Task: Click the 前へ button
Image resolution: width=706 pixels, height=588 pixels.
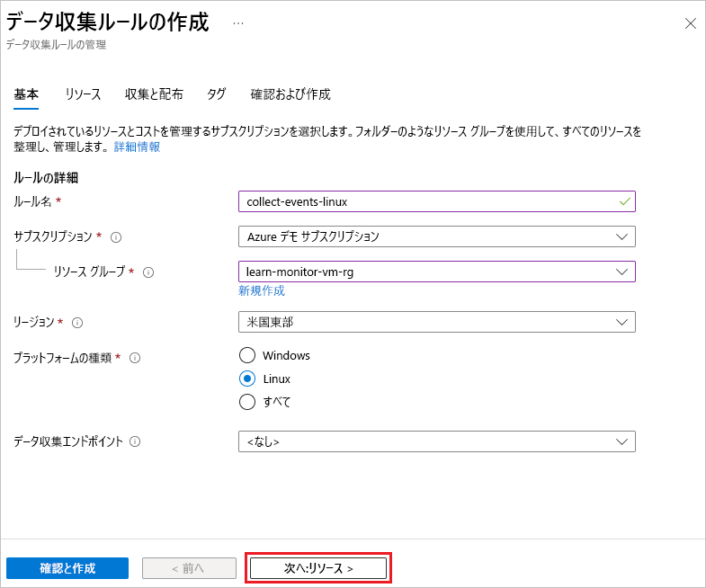Action: coord(189,568)
